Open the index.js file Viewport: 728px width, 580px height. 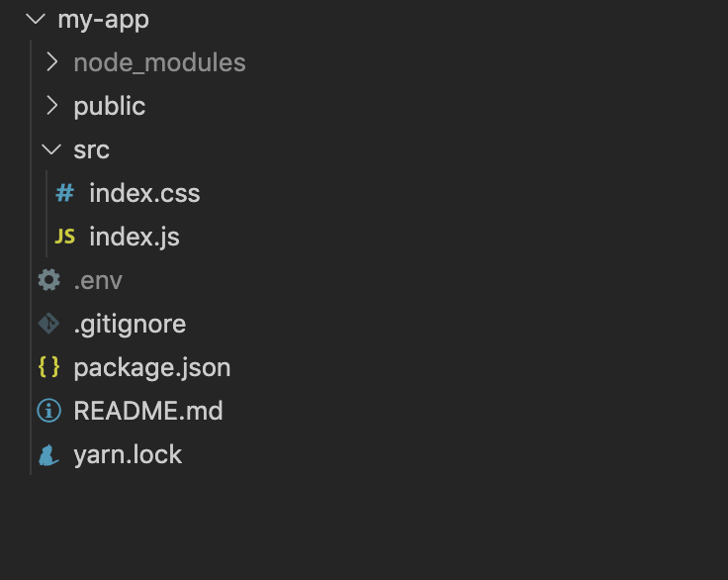tap(134, 237)
